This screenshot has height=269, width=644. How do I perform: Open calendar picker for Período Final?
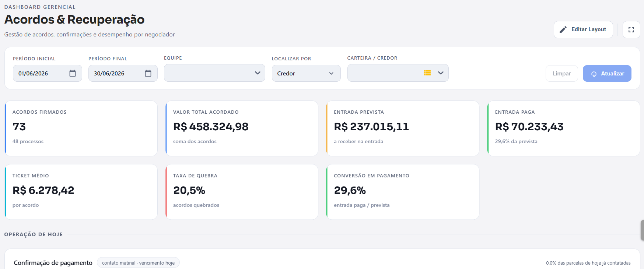coord(148,73)
